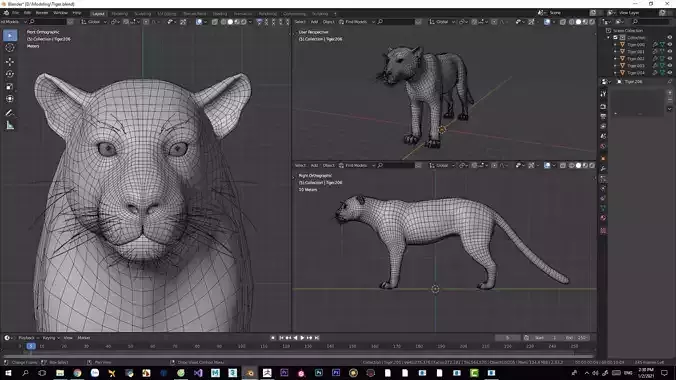Viewport: 676px width, 380px height.
Task: Open the Material properties tab
Action: [603, 218]
